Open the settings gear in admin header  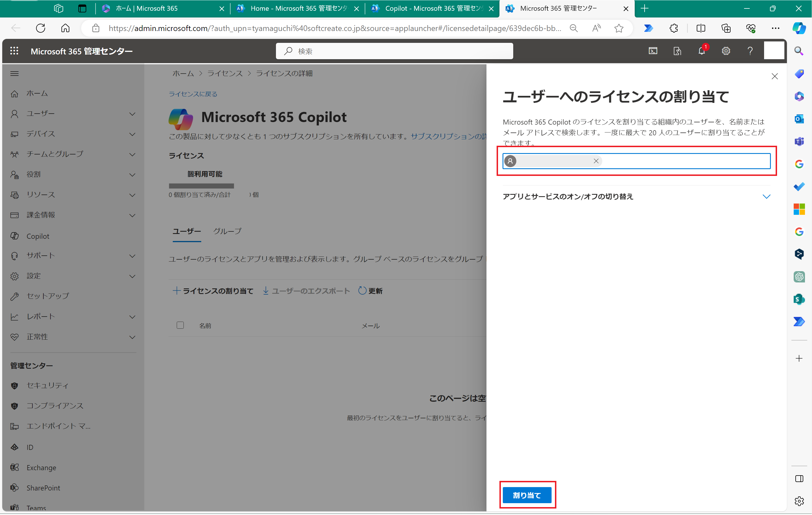(x=726, y=51)
